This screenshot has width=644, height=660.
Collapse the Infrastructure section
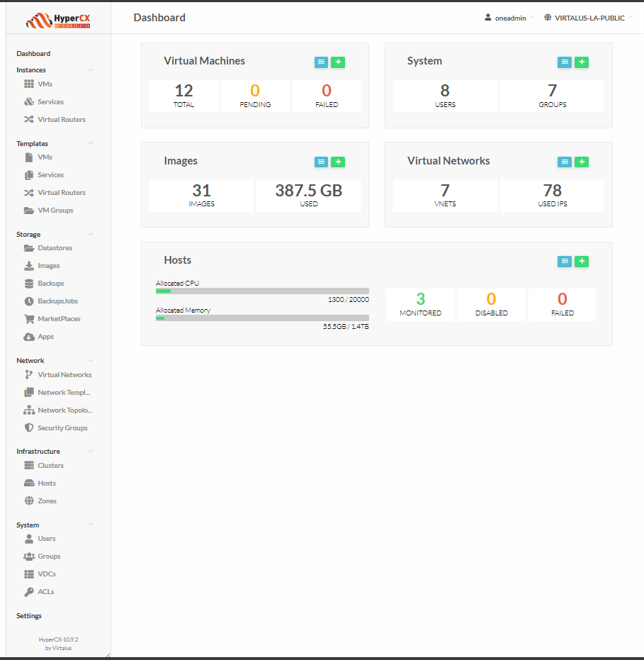pos(91,452)
